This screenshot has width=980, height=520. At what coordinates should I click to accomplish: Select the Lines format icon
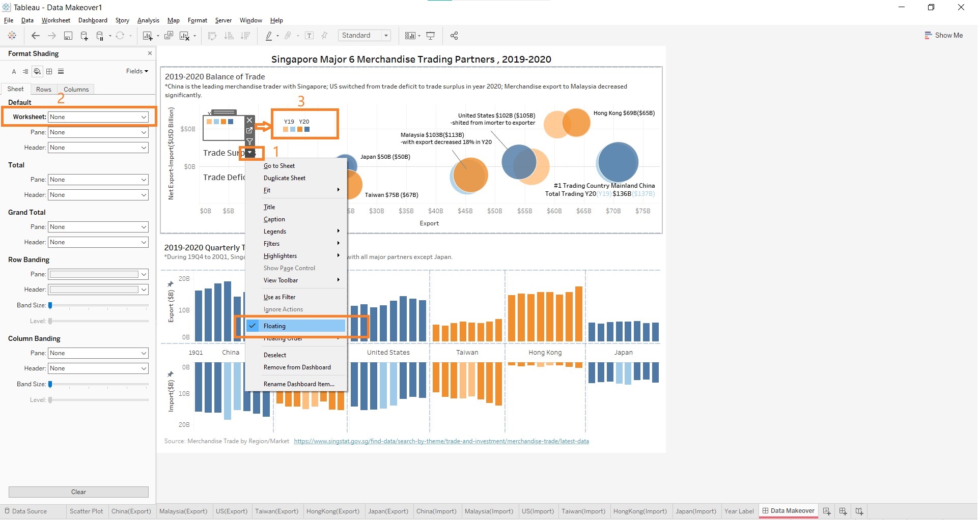(61, 72)
